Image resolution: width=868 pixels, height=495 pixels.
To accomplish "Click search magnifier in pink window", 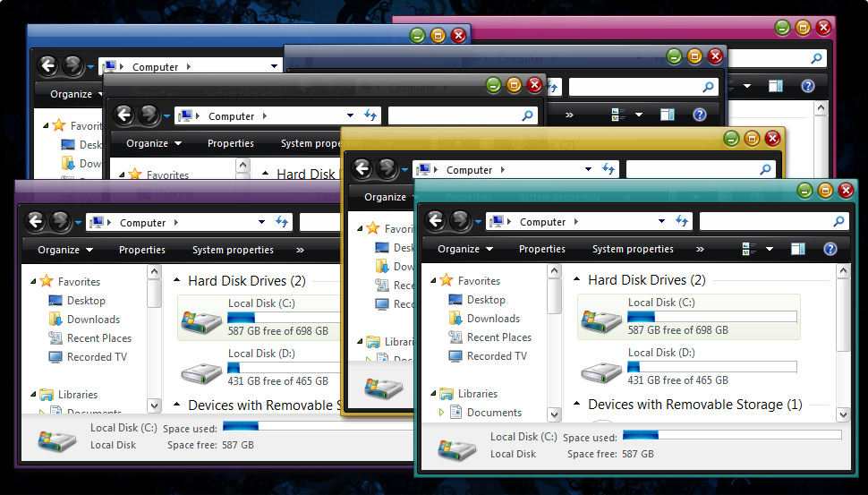I will click(816, 58).
